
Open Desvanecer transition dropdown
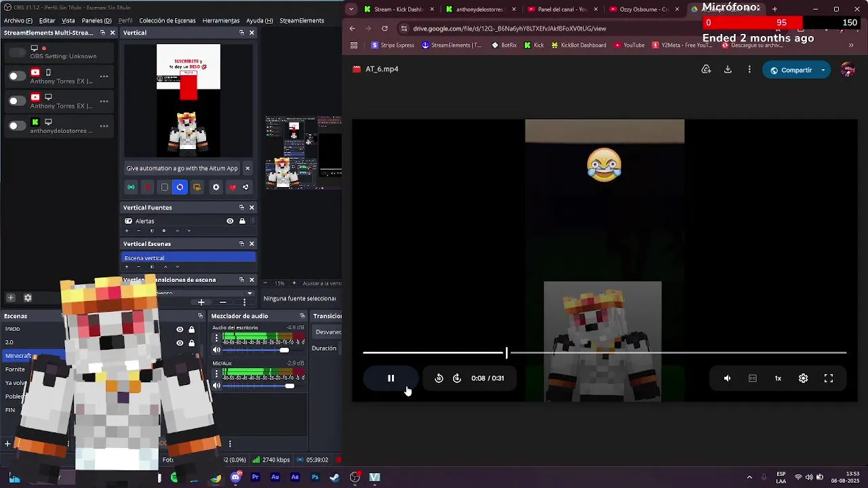pos(328,332)
